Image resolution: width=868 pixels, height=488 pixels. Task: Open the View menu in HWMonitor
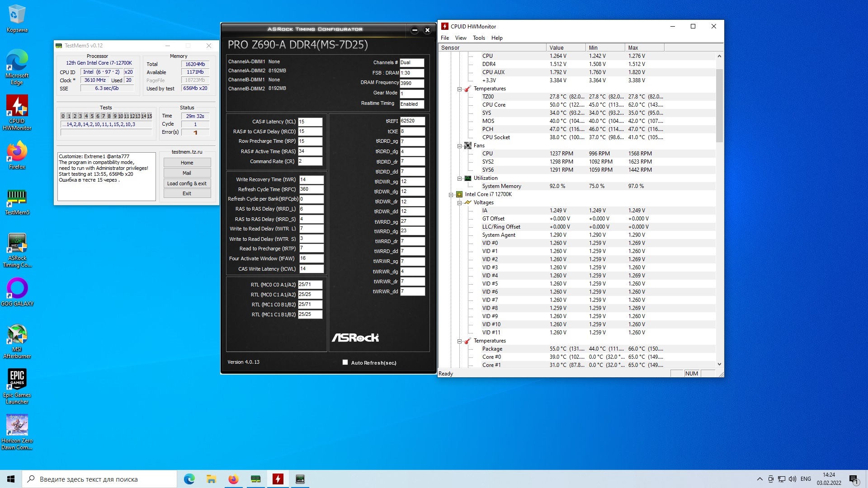tap(460, 38)
